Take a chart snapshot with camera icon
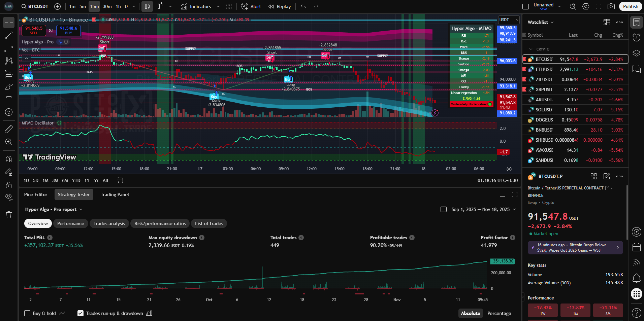 click(611, 6)
